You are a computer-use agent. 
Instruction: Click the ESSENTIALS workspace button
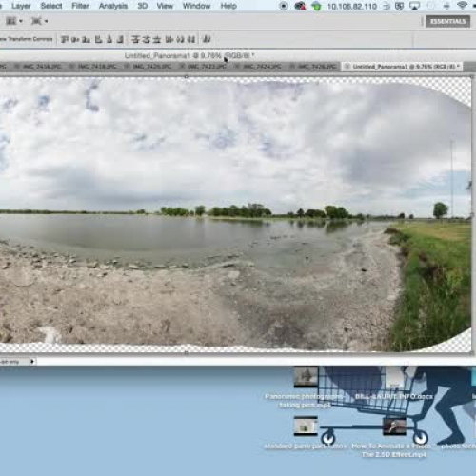(x=447, y=21)
